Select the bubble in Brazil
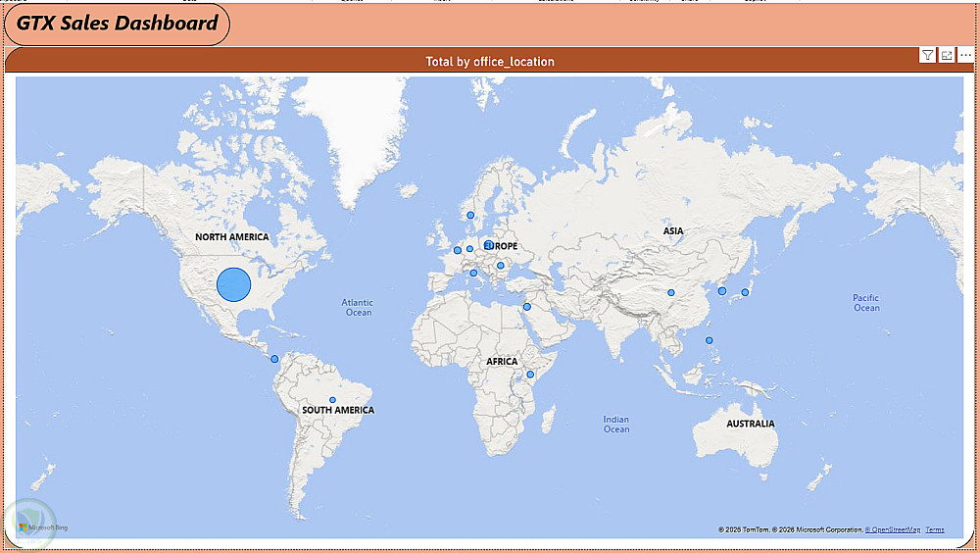The height and width of the screenshot is (553, 980). tap(332, 400)
